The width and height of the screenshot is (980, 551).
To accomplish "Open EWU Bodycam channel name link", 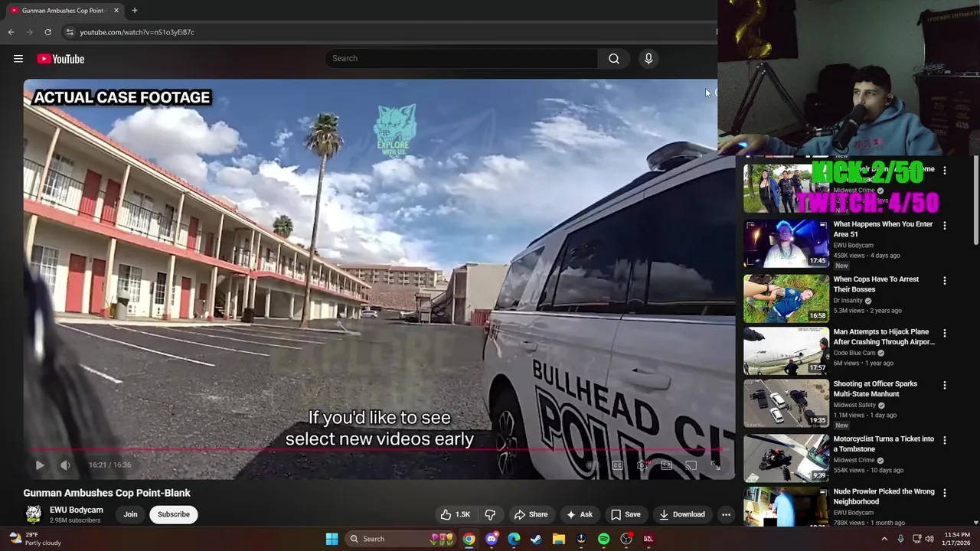I will 77,510.
